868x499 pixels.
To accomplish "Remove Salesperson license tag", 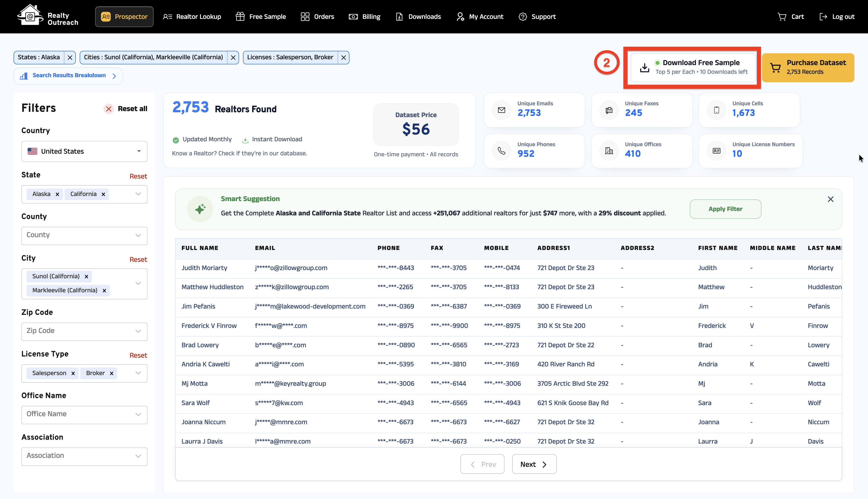I will click(73, 373).
